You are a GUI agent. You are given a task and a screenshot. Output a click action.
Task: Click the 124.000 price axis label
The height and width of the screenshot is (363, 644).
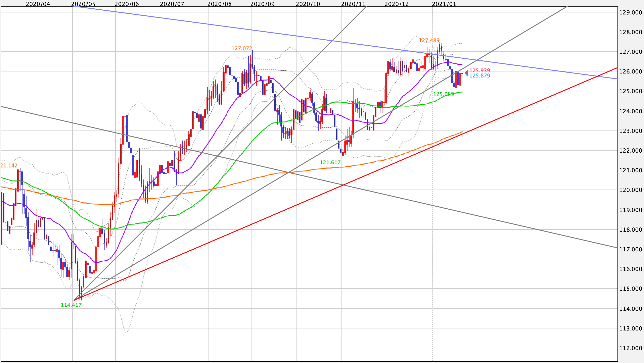pos(631,111)
